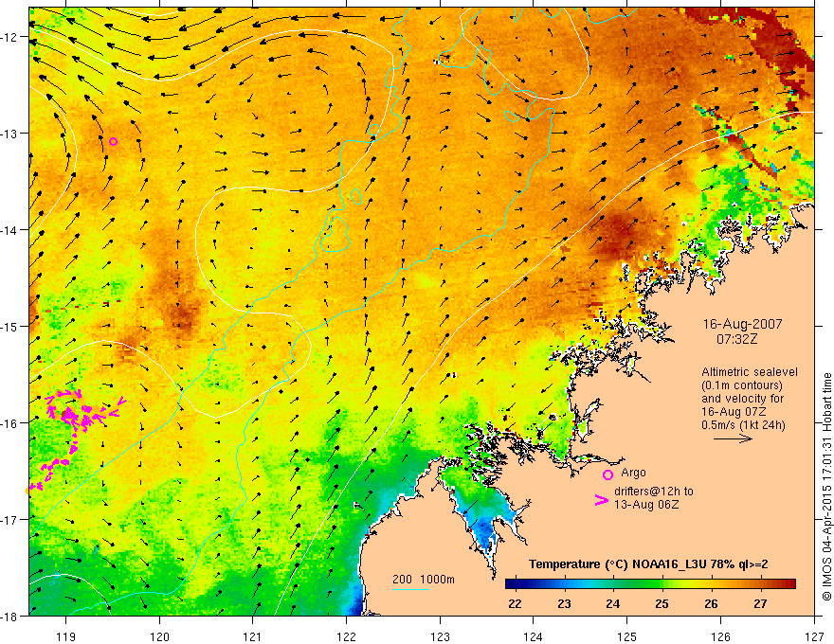Screen dimensions: 834x644
Task: Click the longitude axis label 121
Action: [253, 636]
